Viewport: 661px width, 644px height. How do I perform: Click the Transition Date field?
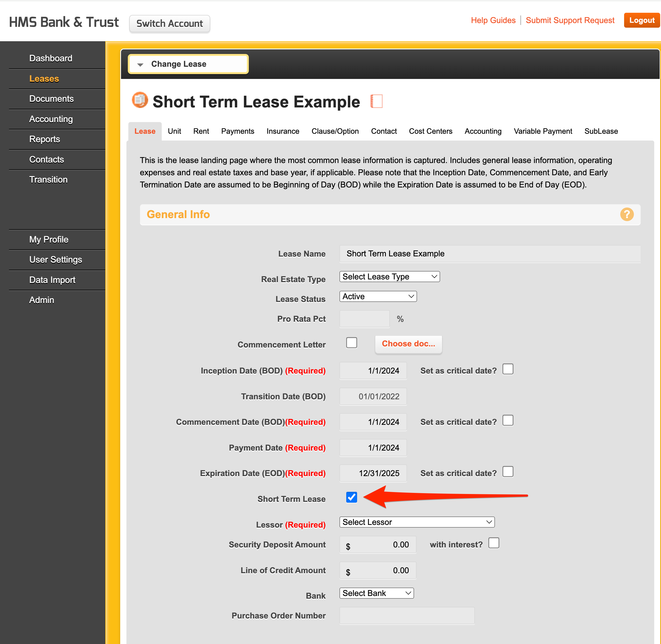pyautogui.click(x=373, y=396)
